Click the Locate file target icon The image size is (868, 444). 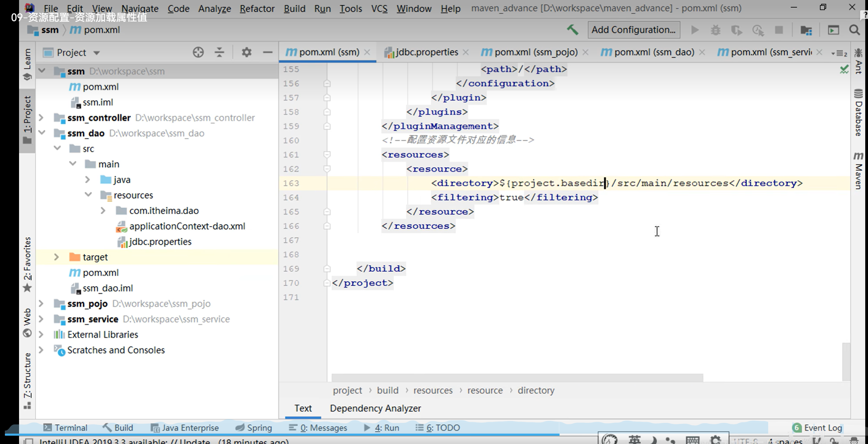tap(198, 52)
